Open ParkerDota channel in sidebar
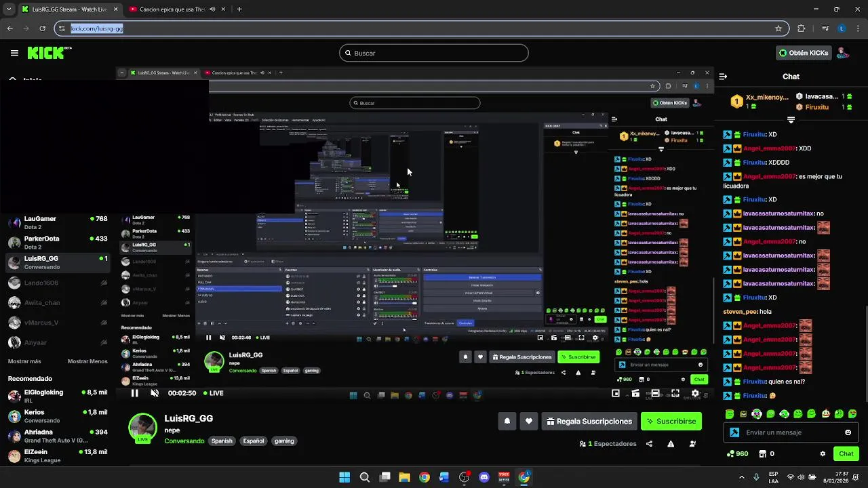The height and width of the screenshot is (488, 868). 58,242
